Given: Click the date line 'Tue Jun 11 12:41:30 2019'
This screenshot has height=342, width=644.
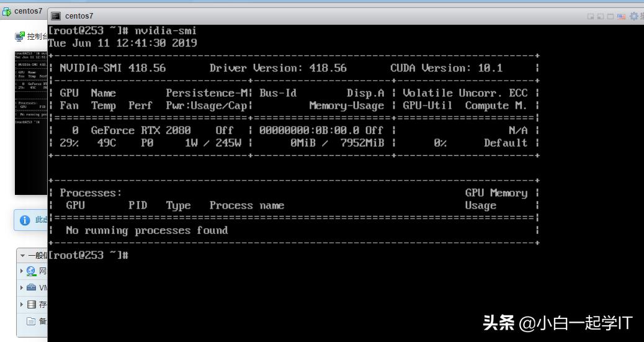Looking at the screenshot, I should point(122,43).
